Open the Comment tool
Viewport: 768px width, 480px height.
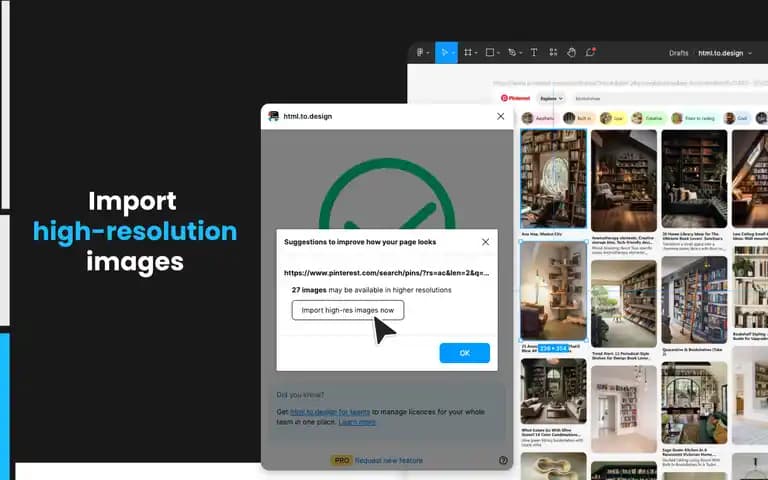590,52
